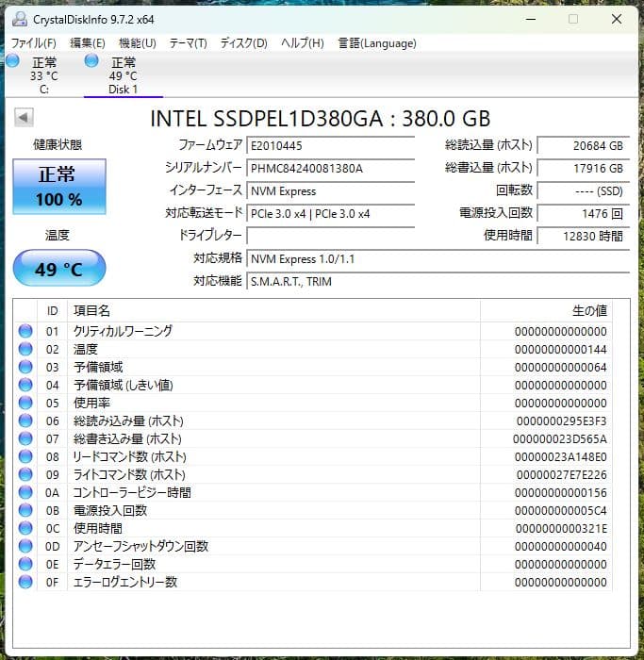This screenshot has height=660, width=644.
Task: Click total host writes value 17916 GB
Action: click(x=584, y=169)
